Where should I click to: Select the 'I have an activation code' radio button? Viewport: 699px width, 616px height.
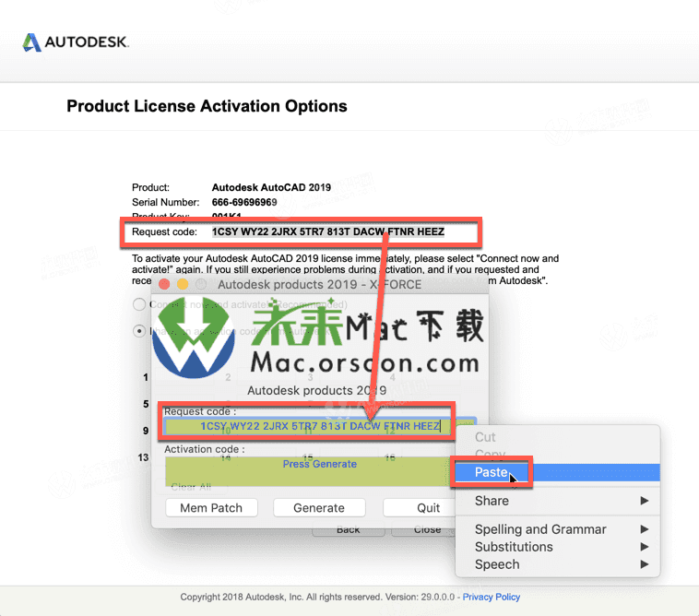click(x=139, y=330)
